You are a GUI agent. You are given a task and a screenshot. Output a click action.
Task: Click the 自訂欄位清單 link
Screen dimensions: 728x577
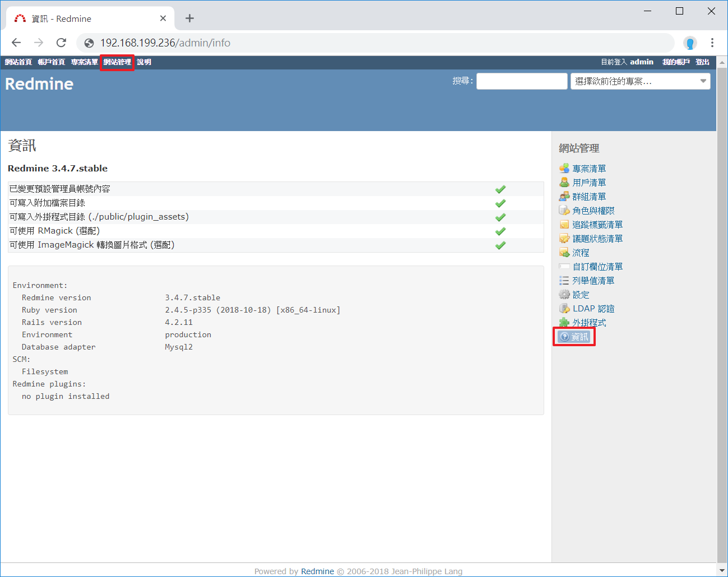(597, 266)
